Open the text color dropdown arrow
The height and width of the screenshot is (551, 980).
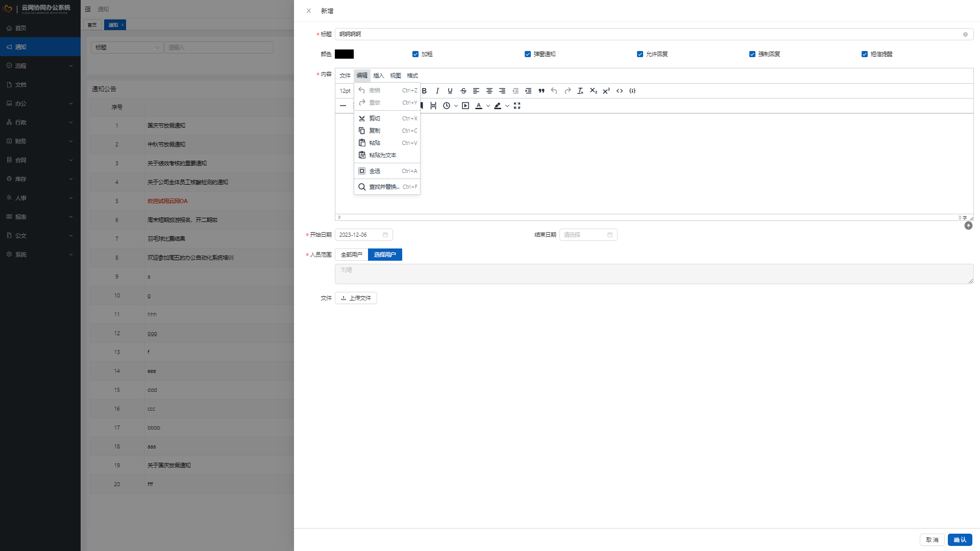coord(488,106)
